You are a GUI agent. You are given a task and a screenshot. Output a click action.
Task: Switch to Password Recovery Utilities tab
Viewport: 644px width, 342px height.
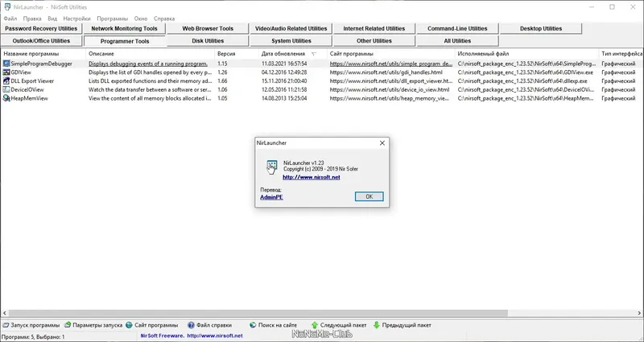(x=41, y=28)
